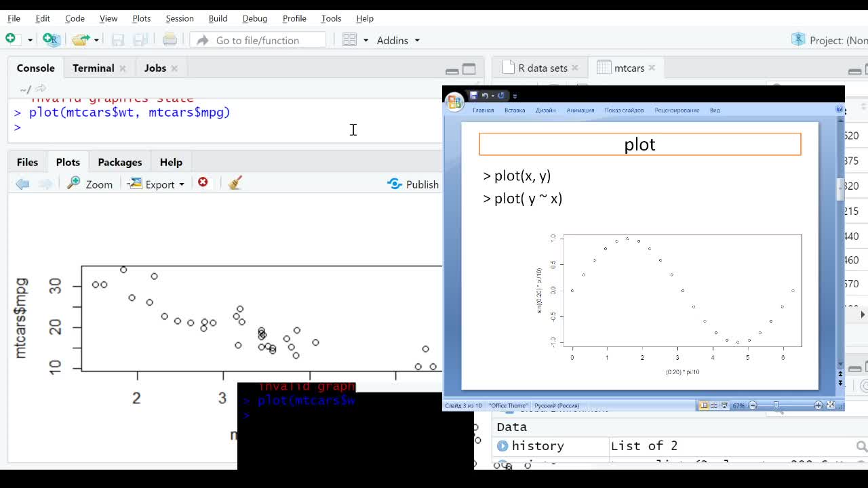Click the Redo icon in PowerPoint
This screenshot has height=488, width=868.
coord(500,96)
